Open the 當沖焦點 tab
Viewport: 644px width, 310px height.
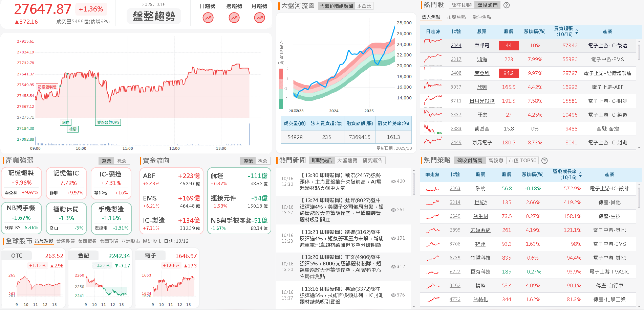(x=482, y=17)
